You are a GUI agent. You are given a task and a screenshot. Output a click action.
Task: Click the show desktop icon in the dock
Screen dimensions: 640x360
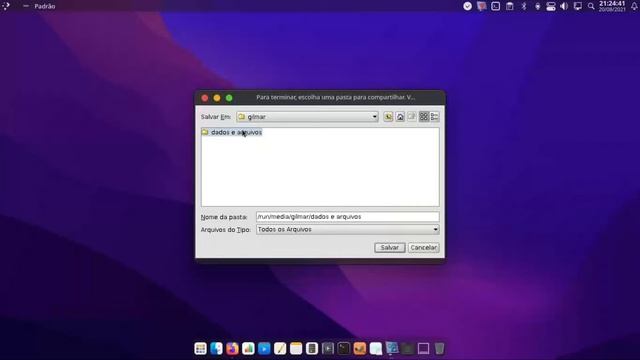tap(423, 349)
